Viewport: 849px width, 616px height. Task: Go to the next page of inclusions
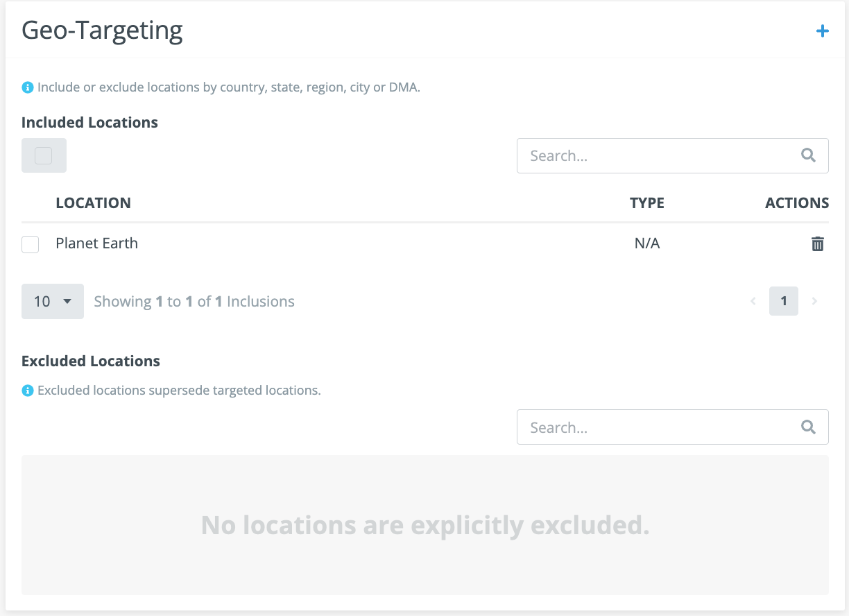point(814,301)
